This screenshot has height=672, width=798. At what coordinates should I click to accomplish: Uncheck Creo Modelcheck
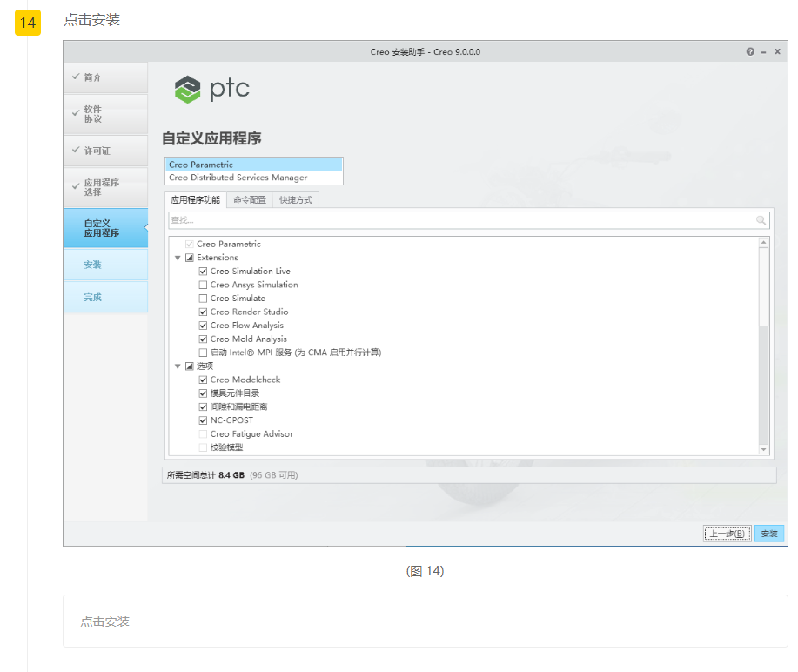[203, 380]
